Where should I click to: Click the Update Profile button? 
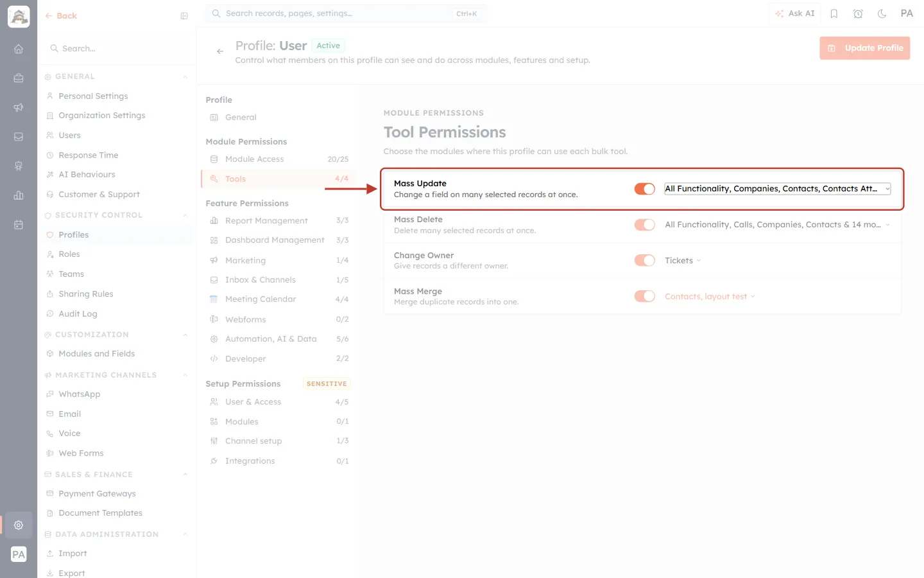[x=864, y=48]
